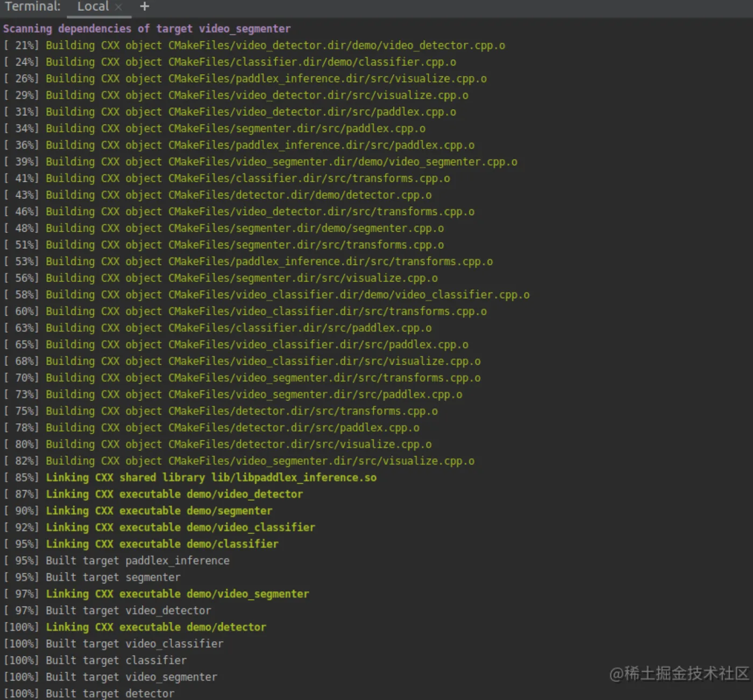Select the 34% segmenter paddlex.cpp.o line
Image resolution: width=753 pixels, height=700 pixels.
click(x=215, y=129)
